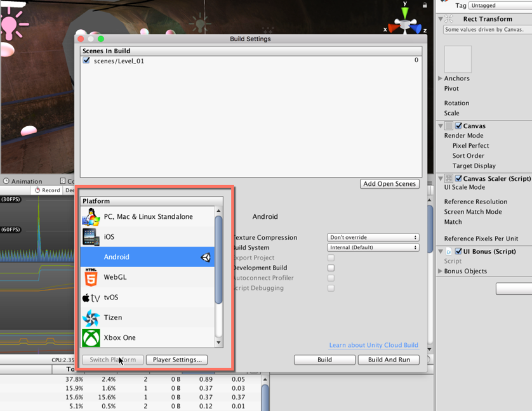Viewport: 532px width, 411px height.
Task: Select the PC, Mac & Linux Standalone platform icon
Action: [x=91, y=217]
